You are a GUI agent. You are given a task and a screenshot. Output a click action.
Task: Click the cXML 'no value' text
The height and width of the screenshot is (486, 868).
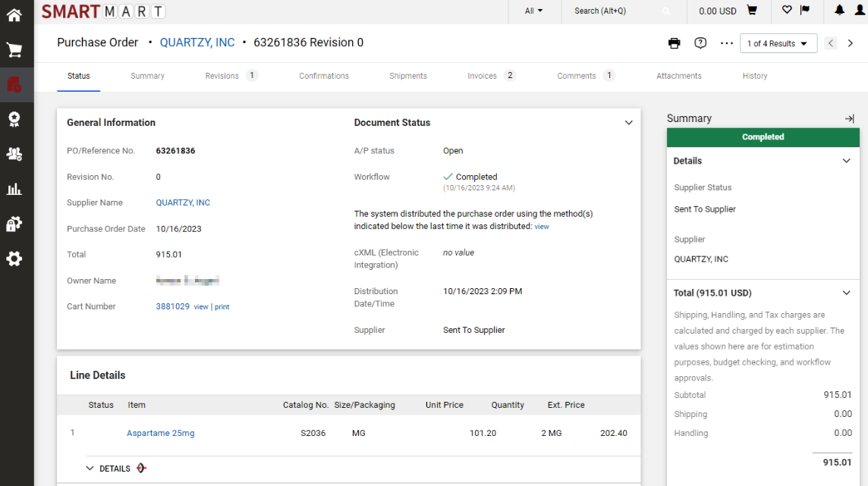coord(458,252)
